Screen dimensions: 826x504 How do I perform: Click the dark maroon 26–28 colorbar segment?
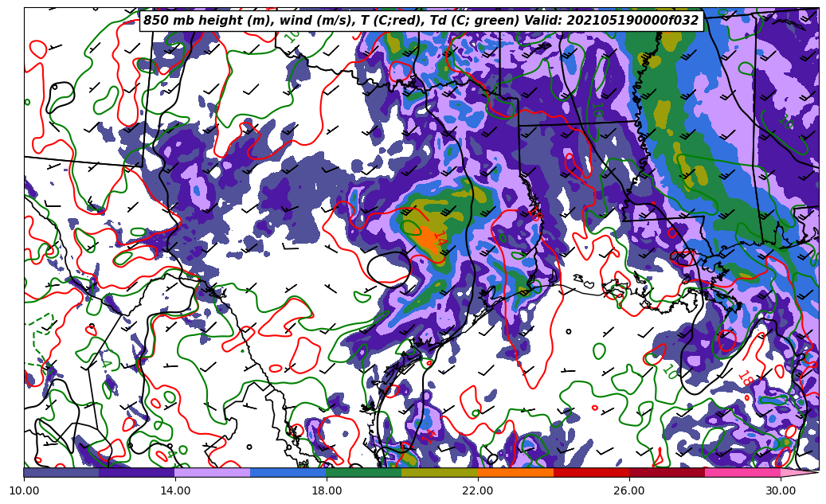667,472
